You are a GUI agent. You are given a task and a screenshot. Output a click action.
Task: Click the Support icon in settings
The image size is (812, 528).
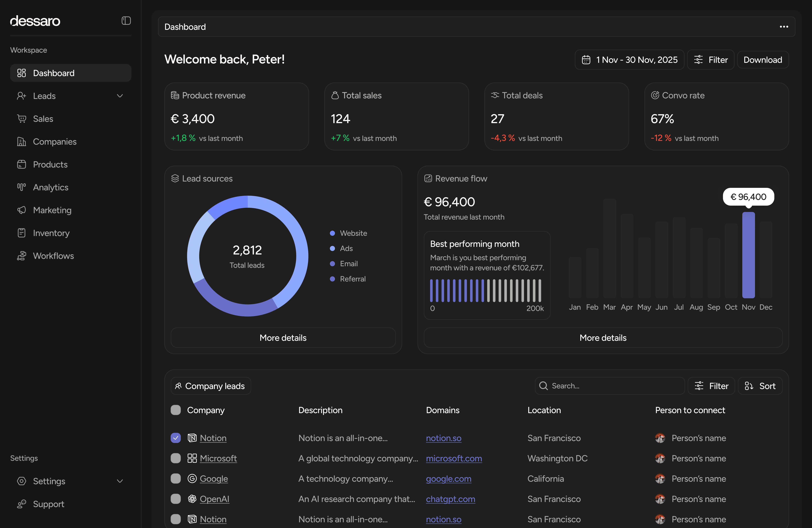[x=22, y=504]
